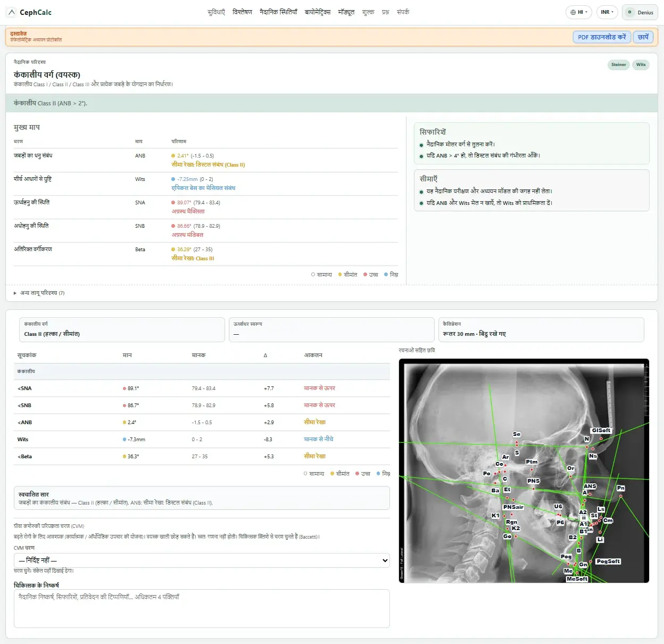
Task: Open the विश्लेषण menu item
Action: (x=242, y=12)
